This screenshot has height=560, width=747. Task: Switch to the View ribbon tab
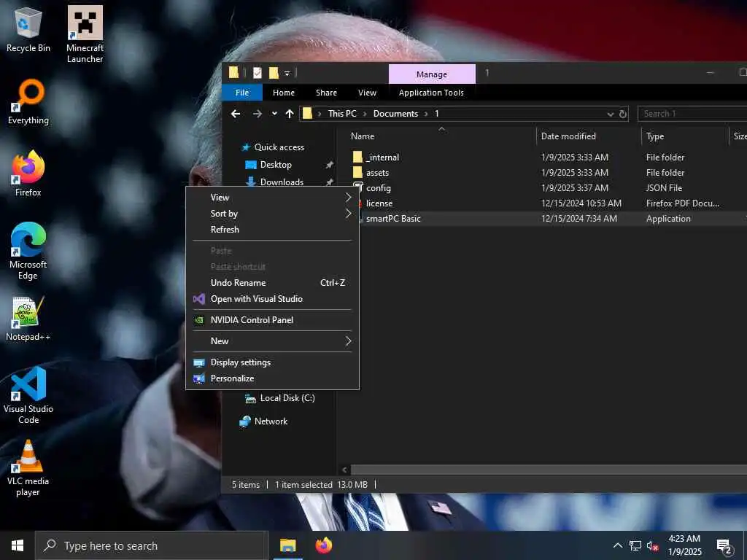[x=368, y=93]
